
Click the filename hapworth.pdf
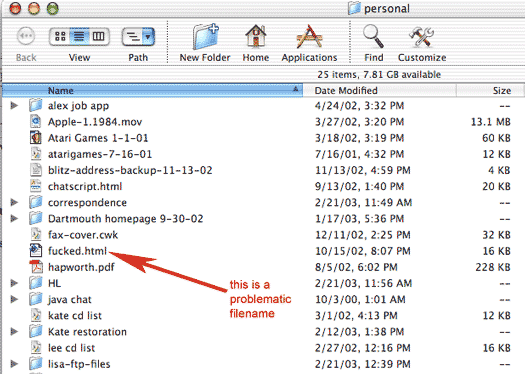[x=81, y=267]
